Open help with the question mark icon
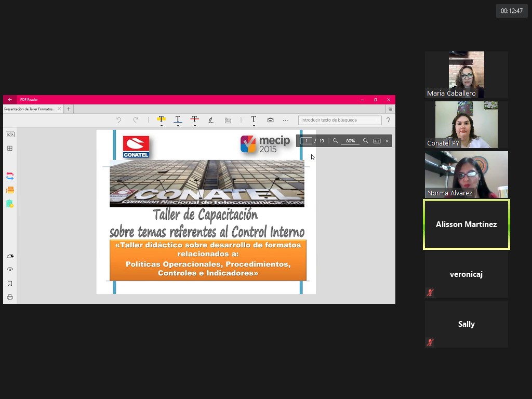 pos(388,120)
